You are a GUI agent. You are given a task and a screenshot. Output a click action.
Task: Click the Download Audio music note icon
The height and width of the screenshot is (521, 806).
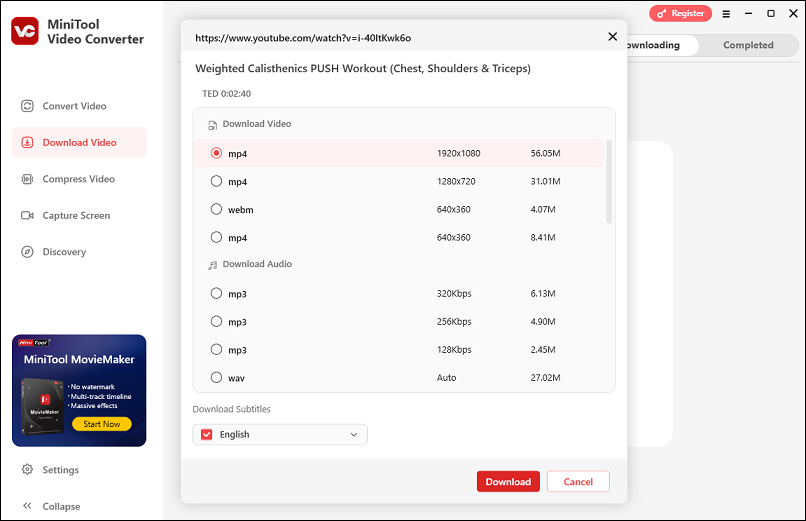point(212,265)
